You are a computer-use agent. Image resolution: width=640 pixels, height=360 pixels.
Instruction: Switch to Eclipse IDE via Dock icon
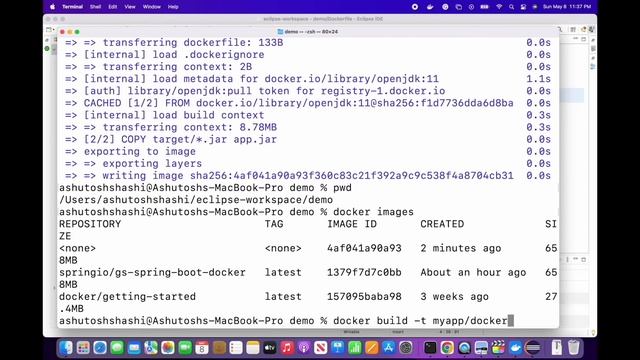tap(532, 348)
